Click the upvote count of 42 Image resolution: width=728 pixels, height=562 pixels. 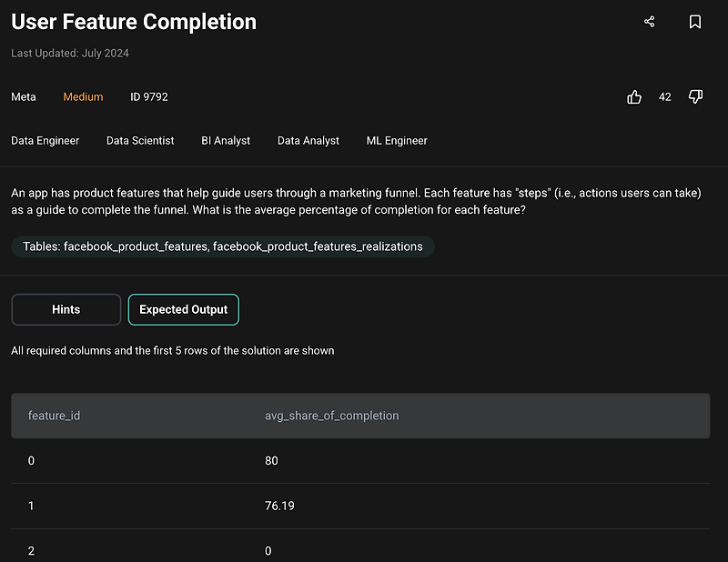point(664,96)
